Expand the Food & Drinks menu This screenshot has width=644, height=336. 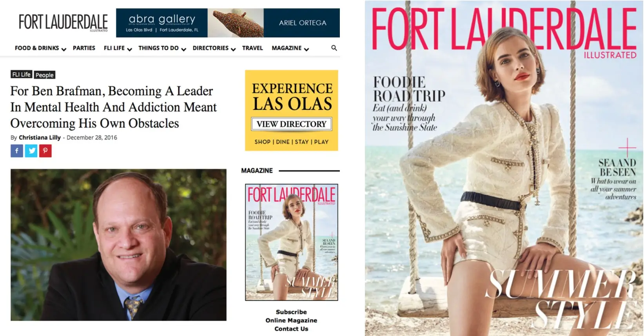click(x=40, y=48)
